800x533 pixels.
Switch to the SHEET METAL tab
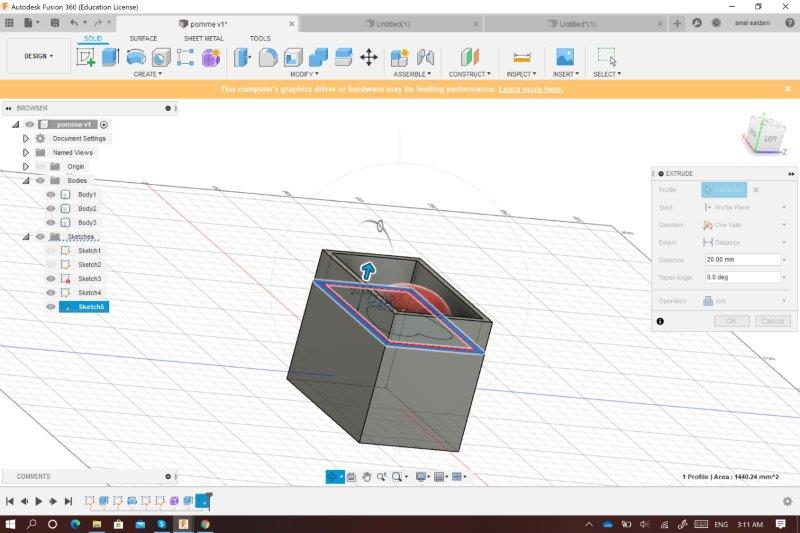pyautogui.click(x=204, y=38)
